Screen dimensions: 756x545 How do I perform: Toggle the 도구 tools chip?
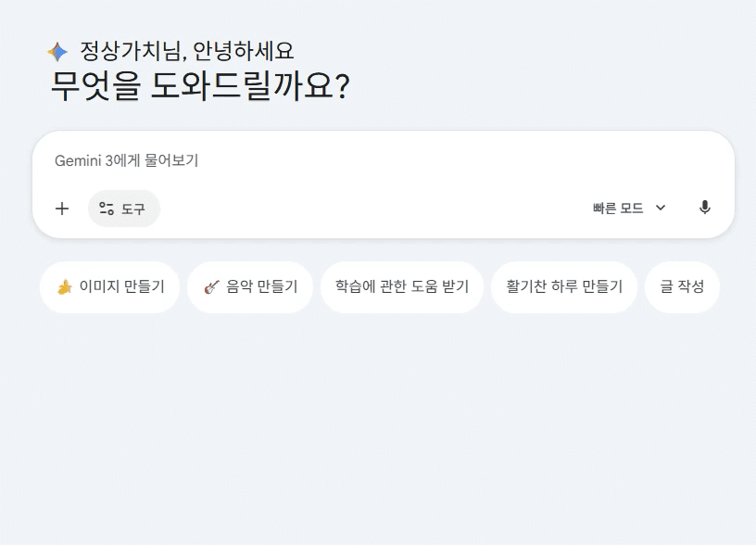[123, 209]
